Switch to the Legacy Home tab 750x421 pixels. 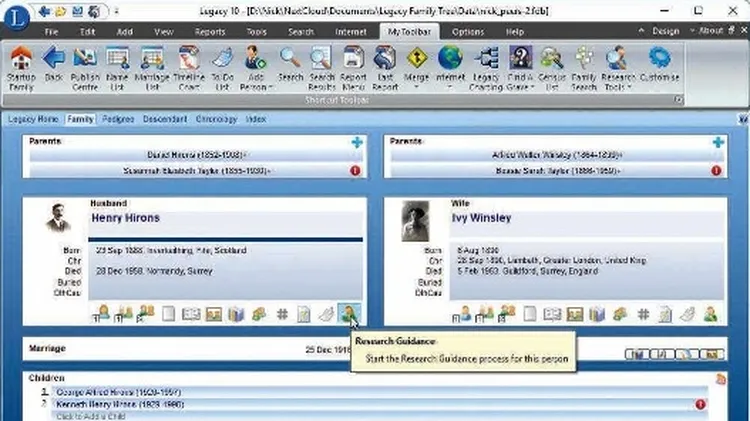pos(33,119)
